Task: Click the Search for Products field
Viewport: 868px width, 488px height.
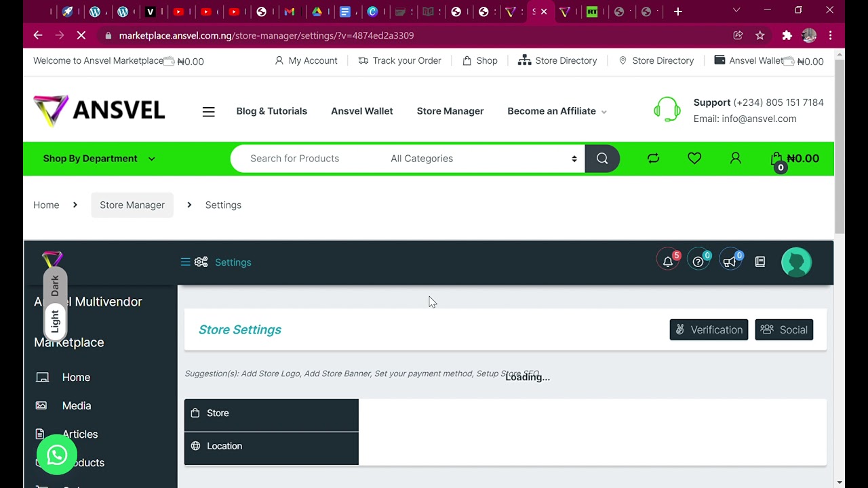Action: point(307,159)
